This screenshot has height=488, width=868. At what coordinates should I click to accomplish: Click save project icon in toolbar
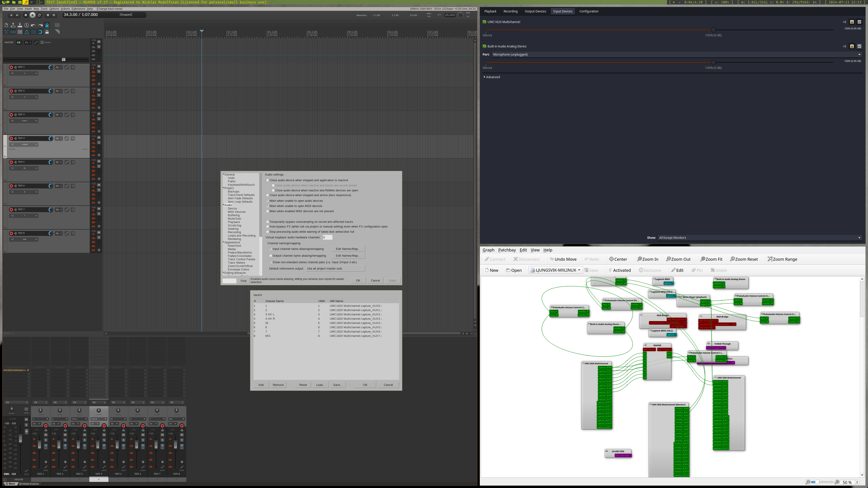[x=20, y=25]
